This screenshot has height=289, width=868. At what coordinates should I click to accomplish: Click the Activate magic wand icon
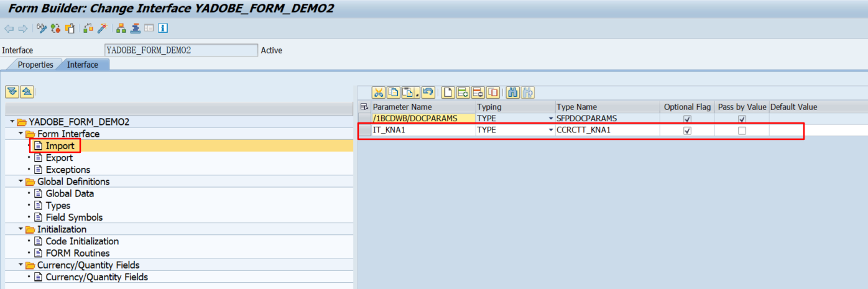pos(103,29)
